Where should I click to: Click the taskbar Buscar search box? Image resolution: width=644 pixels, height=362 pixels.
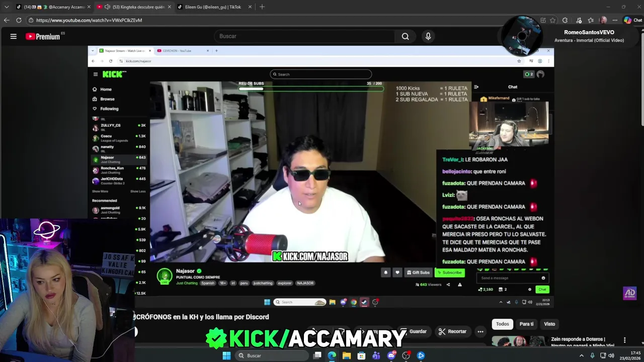tap(273, 355)
